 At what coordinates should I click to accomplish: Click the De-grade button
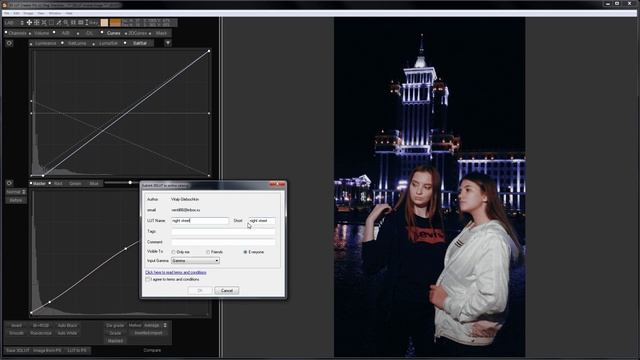(115, 326)
